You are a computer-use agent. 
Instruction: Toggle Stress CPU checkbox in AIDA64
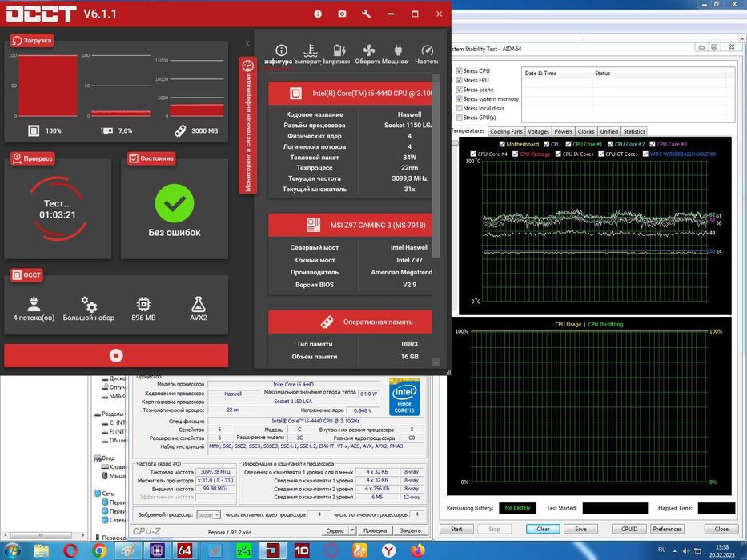(460, 70)
